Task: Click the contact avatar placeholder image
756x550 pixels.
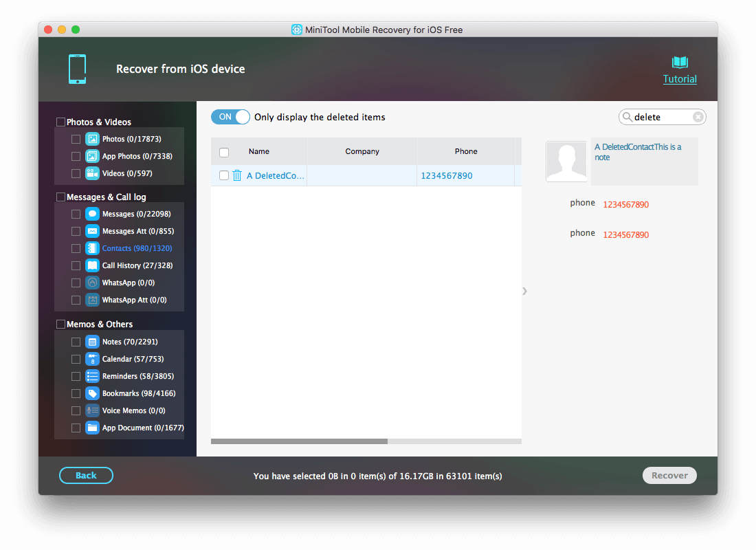Action: point(566,162)
